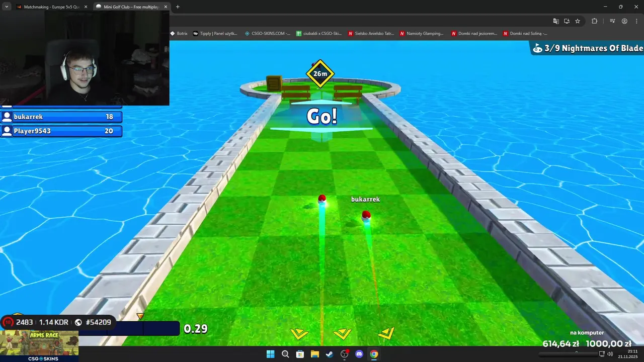Open the Chrome extensions puzzle icon
This screenshot has width=644, height=362.
594,21
